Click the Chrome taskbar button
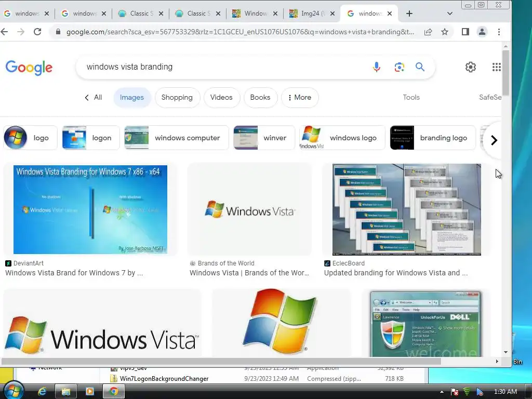The width and height of the screenshot is (532, 399). (113, 391)
